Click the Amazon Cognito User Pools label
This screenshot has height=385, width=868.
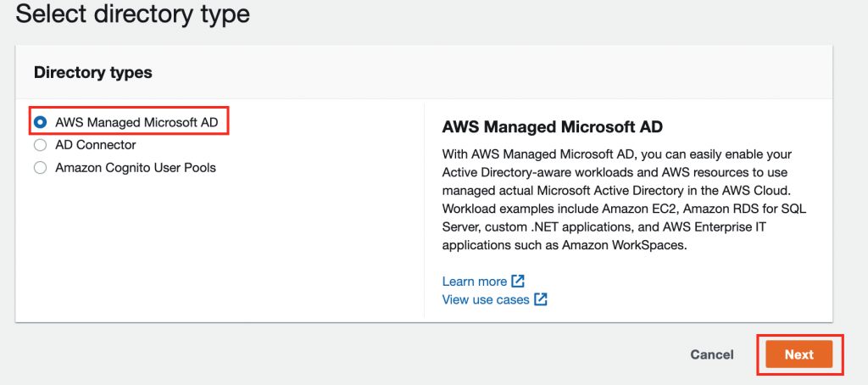click(136, 167)
